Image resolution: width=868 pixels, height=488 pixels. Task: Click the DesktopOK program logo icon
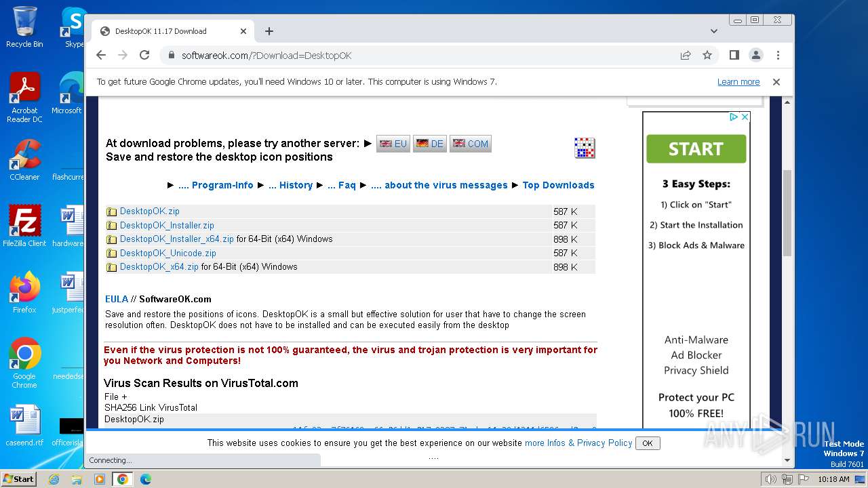[x=585, y=148]
